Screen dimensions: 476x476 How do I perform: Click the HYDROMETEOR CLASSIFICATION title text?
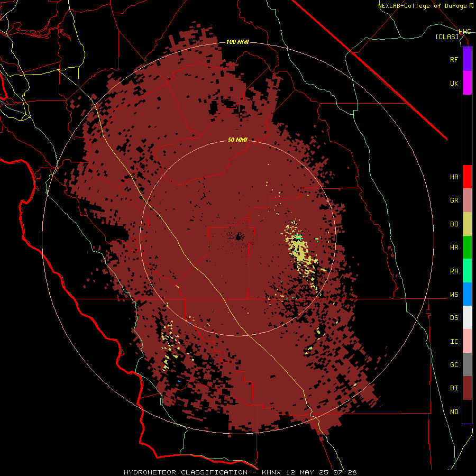click(x=186, y=472)
